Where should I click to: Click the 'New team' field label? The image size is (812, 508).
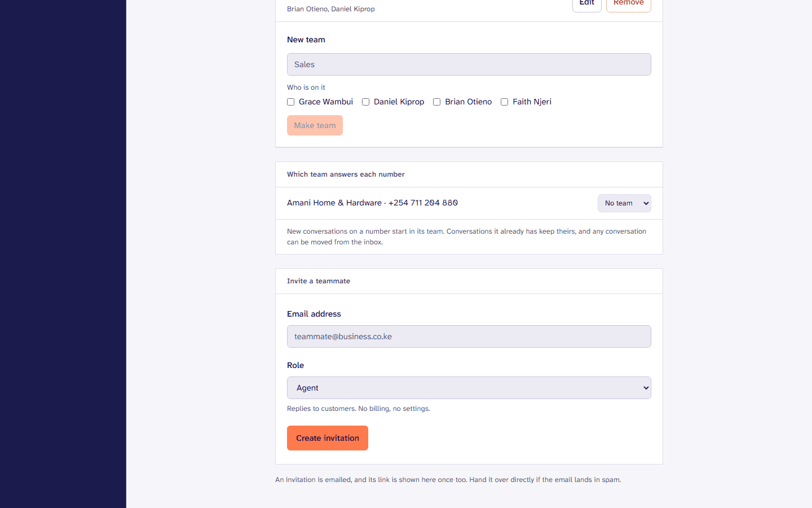point(306,40)
